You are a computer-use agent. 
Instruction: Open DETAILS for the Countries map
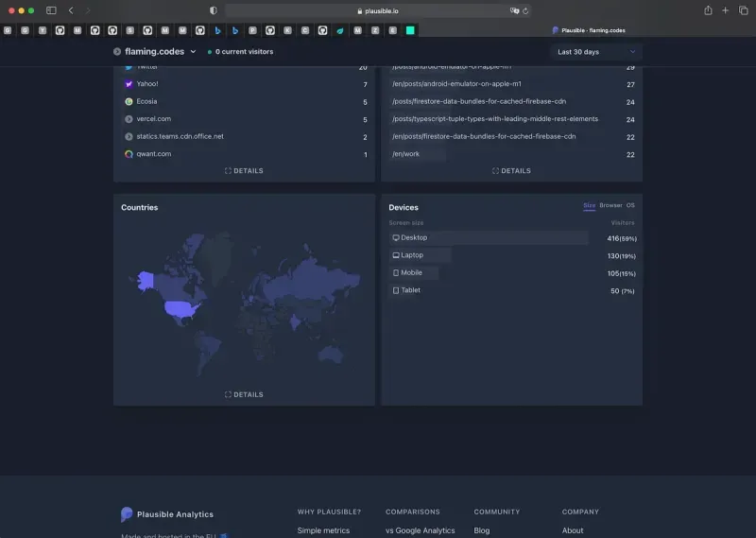tap(244, 394)
